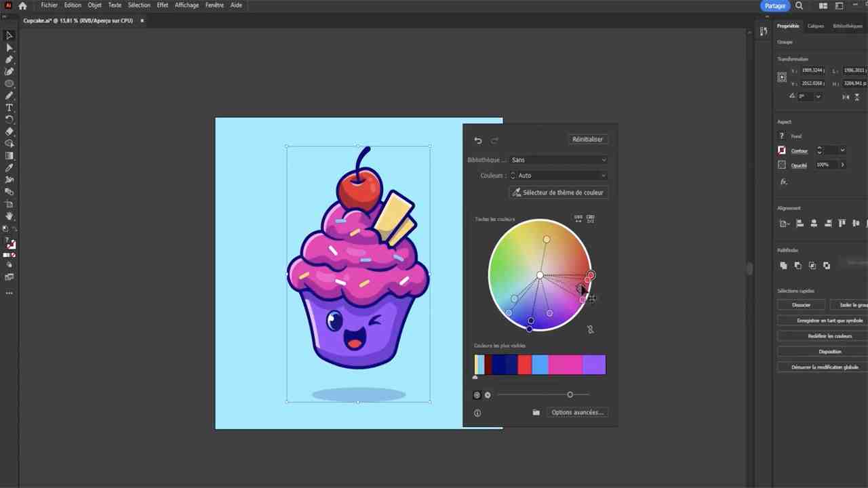This screenshot has height=488, width=868.
Task: Select the Type tool in toolbar
Action: 9,108
